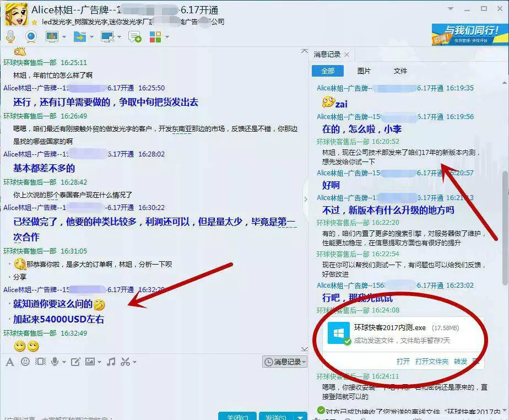The image size is (509, 420).
Task: Click the create discussion group icon
Action: 134,37
